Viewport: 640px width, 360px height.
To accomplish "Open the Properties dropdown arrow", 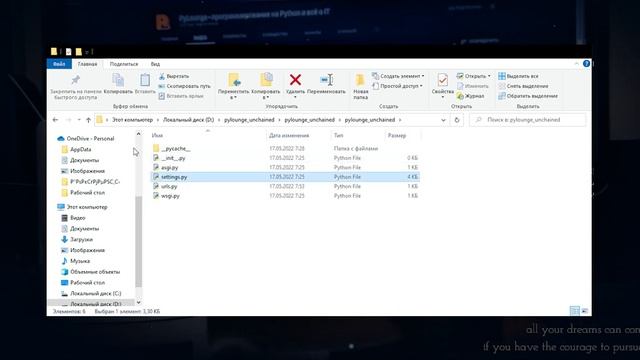I will pos(442,98).
